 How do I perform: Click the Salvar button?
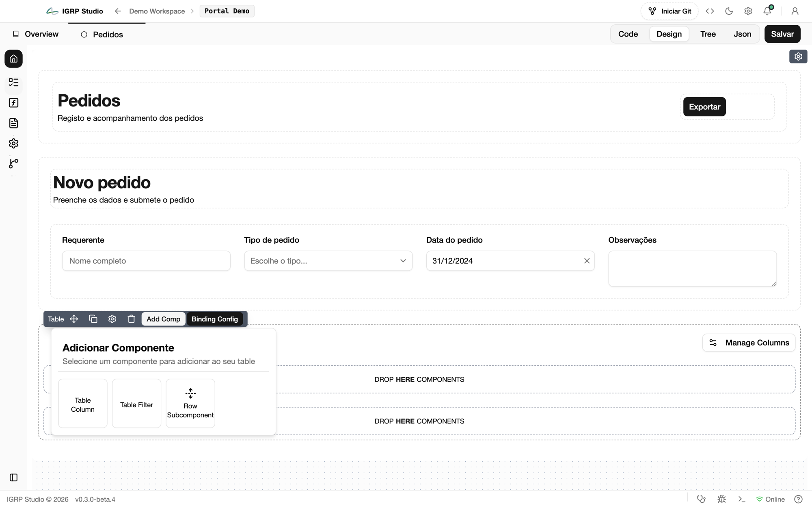tap(782, 34)
